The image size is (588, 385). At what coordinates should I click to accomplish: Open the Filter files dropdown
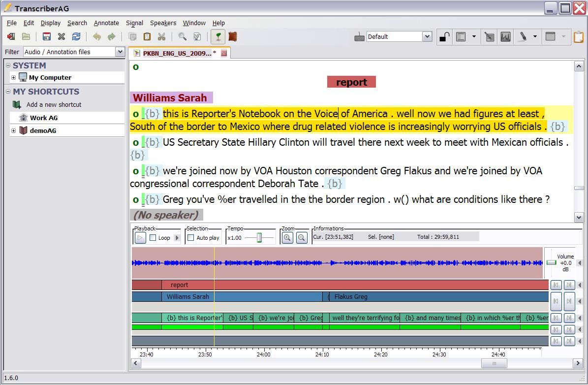[120, 52]
